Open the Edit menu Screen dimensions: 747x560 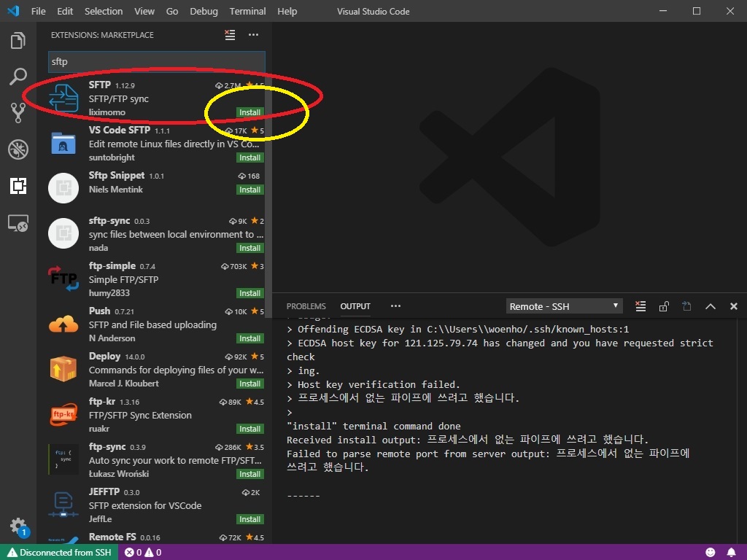[x=65, y=11]
